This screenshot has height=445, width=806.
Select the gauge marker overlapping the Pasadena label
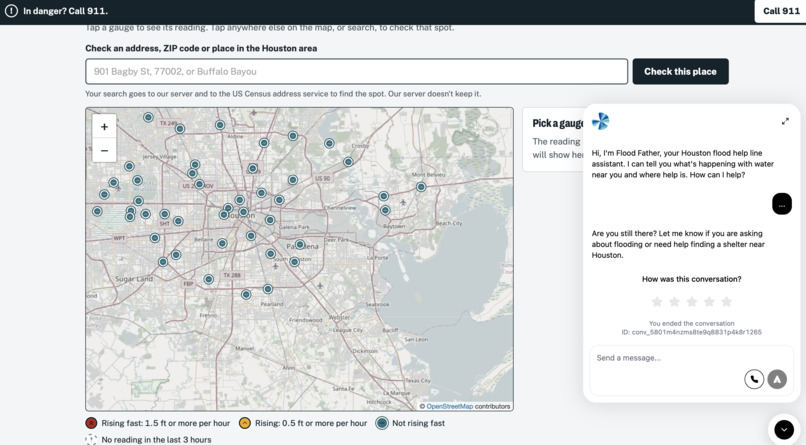(x=300, y=245)
